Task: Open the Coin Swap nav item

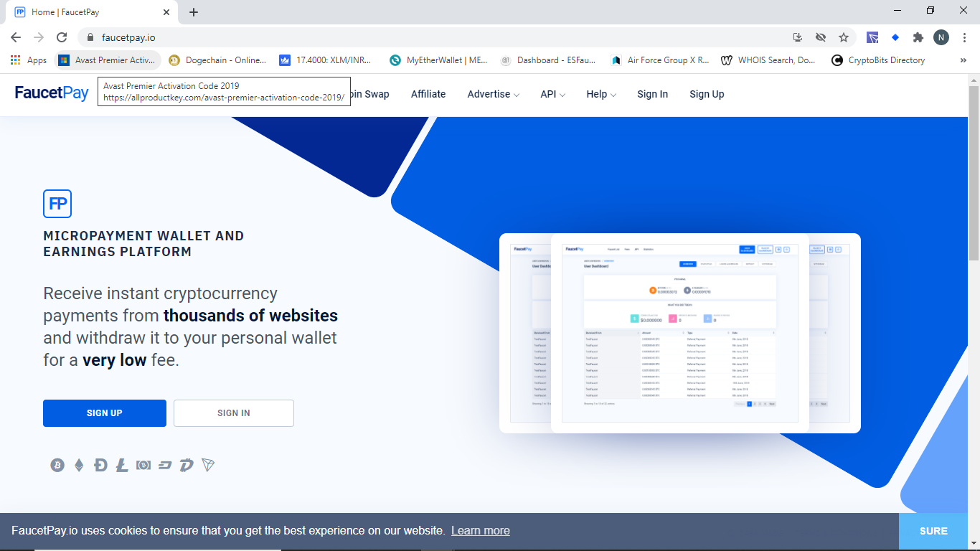Action: tap(370, 94)
